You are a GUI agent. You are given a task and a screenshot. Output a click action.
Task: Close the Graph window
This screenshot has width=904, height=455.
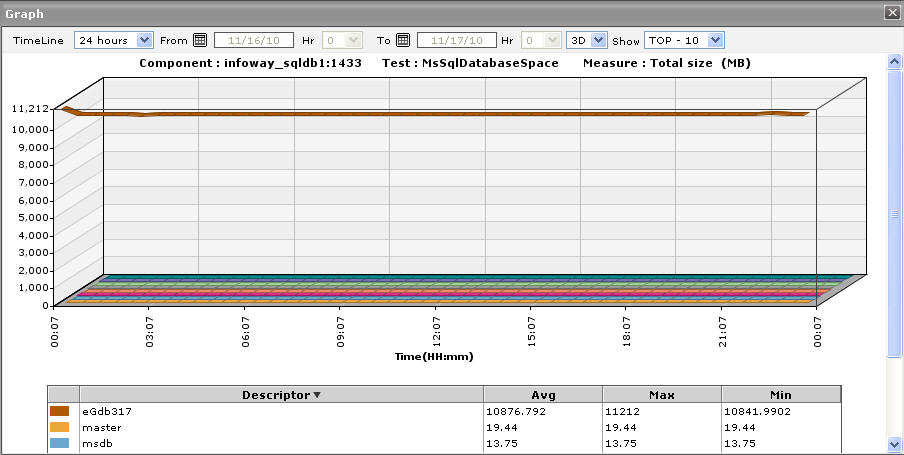[x=892, y=13]
